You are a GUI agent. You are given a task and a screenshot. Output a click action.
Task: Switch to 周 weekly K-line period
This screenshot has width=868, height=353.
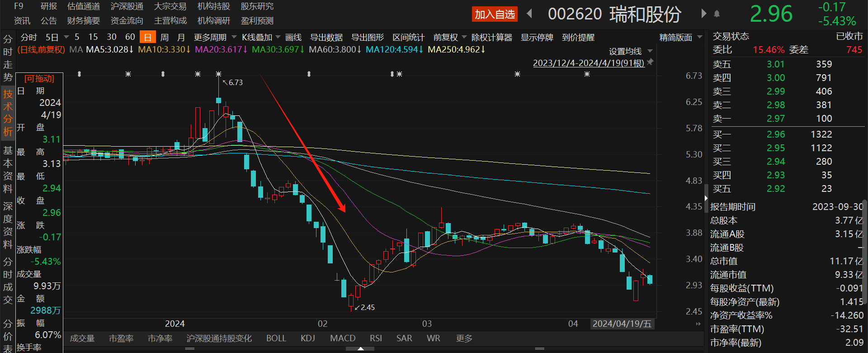coord(165,38)
